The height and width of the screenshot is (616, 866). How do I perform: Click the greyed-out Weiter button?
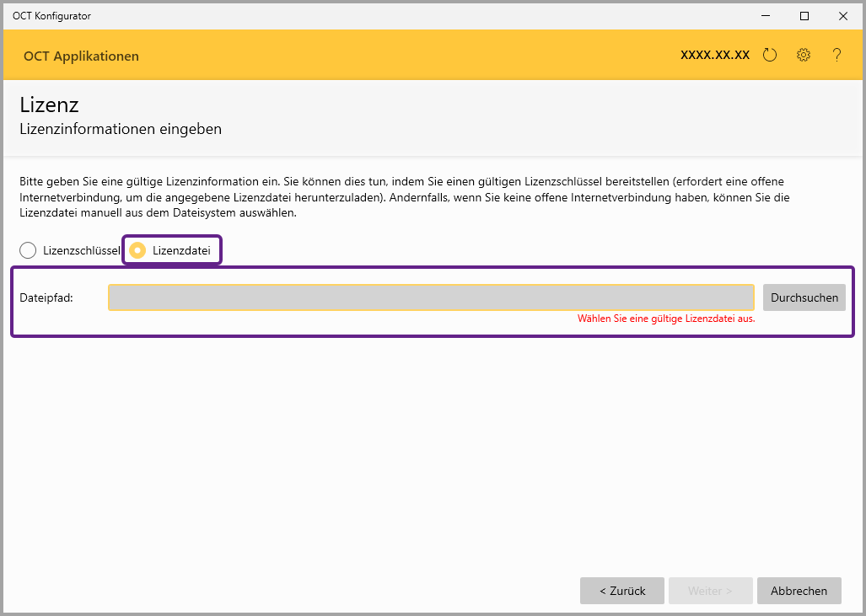coord(710,591)
